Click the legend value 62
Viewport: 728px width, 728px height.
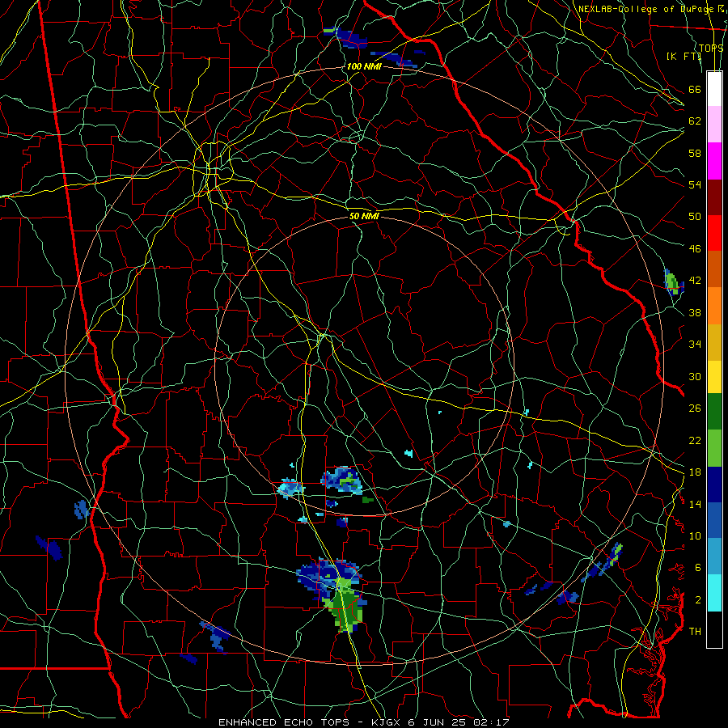tap(695, 121)
